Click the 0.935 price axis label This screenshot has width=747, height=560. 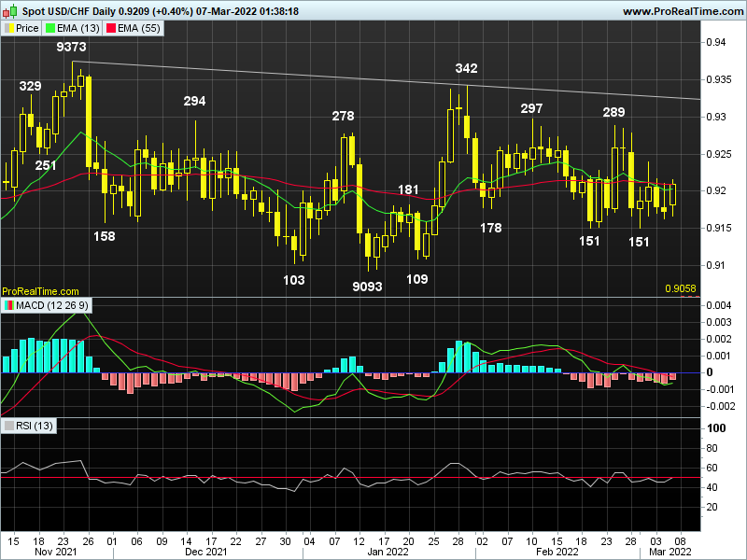719,79
